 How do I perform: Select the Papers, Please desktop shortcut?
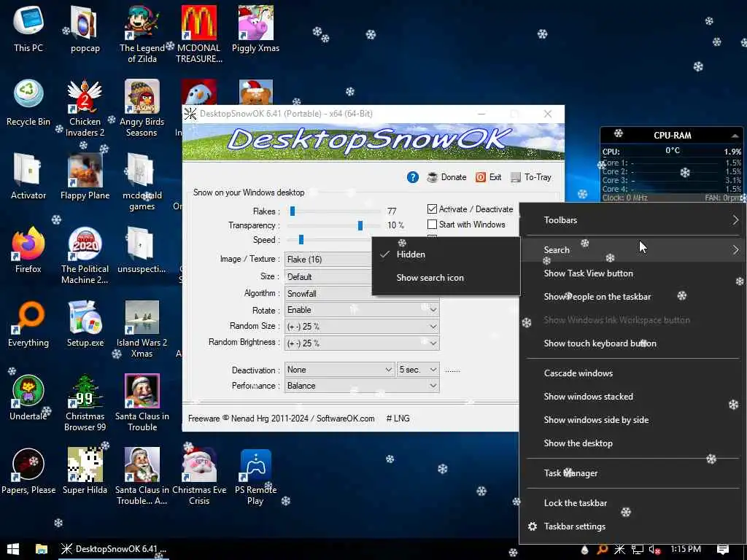coord(28,472)
